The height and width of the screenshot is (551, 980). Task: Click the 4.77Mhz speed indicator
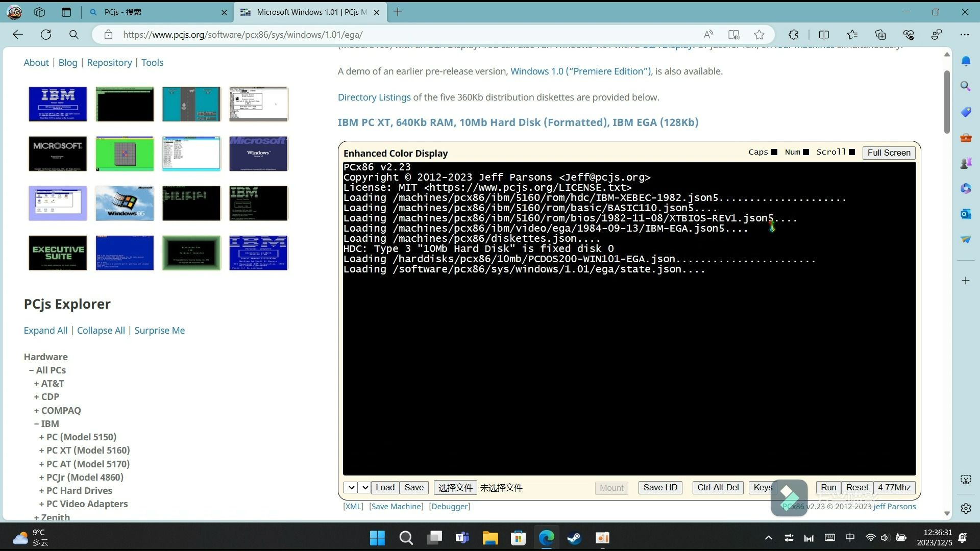[x=895, y=487]
